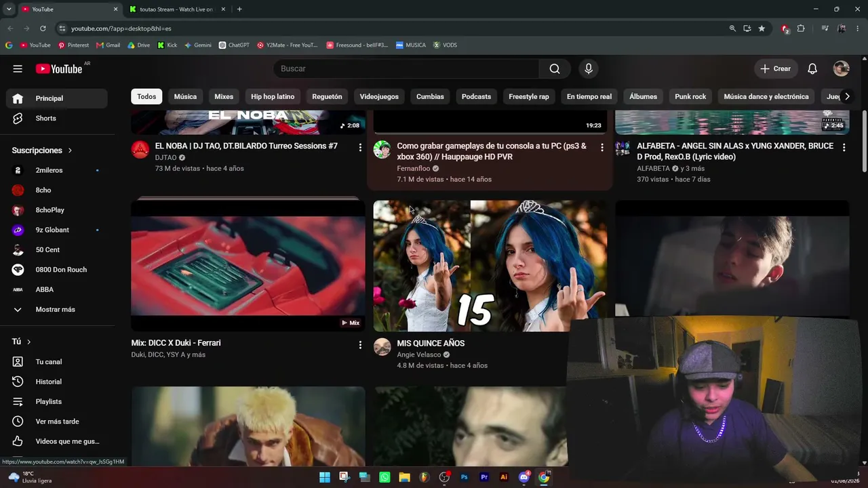This screenshot has height=488, width=868.
Task: Select the Música filter chip
Action: pyautogui.click(x=185, y=96)
